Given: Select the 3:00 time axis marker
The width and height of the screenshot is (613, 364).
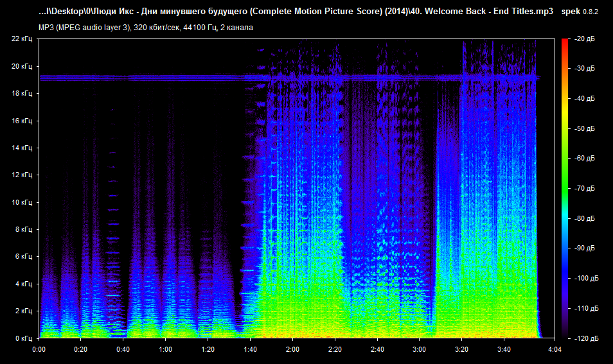Looking at the screenshot, I should (x=419, y=349).
